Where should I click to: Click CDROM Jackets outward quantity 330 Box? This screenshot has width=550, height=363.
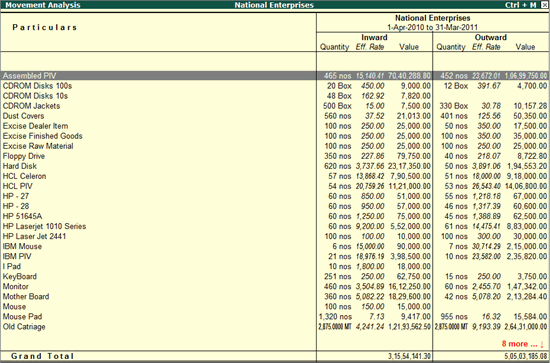(x=453, y=106)
